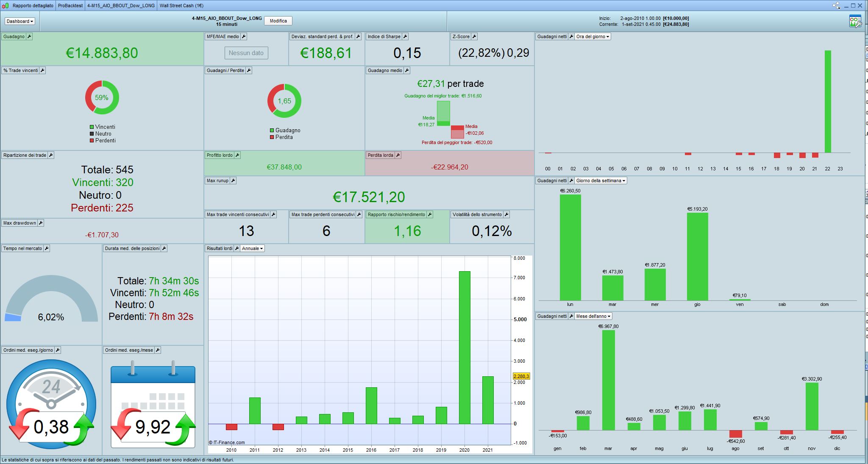
Task: Click the 6,02% time in market gauge
Action: click(51, 299)
